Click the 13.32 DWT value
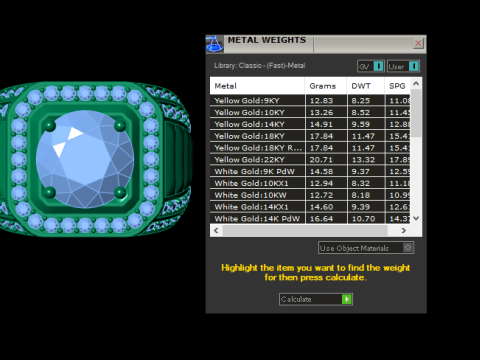The width and height of the screenshot is (480, 360). pos(363,160)
